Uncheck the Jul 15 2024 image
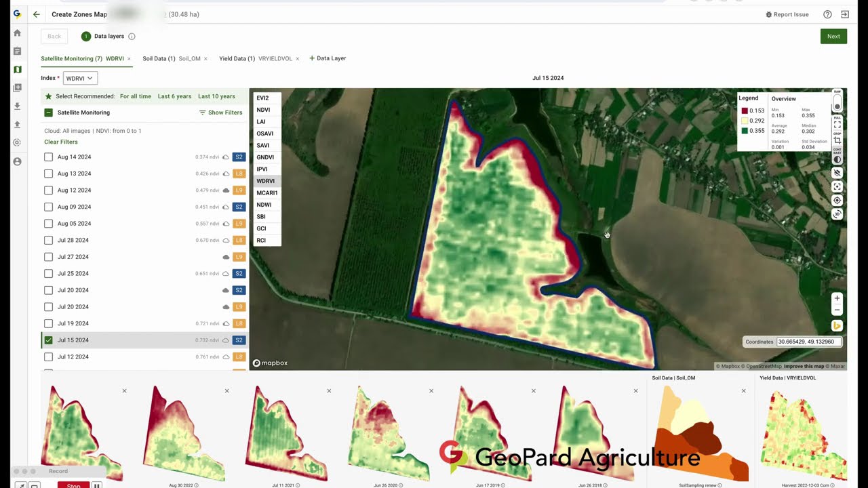Image resolution: width=868 pixels, height=488 pixels. click(48, 340)
